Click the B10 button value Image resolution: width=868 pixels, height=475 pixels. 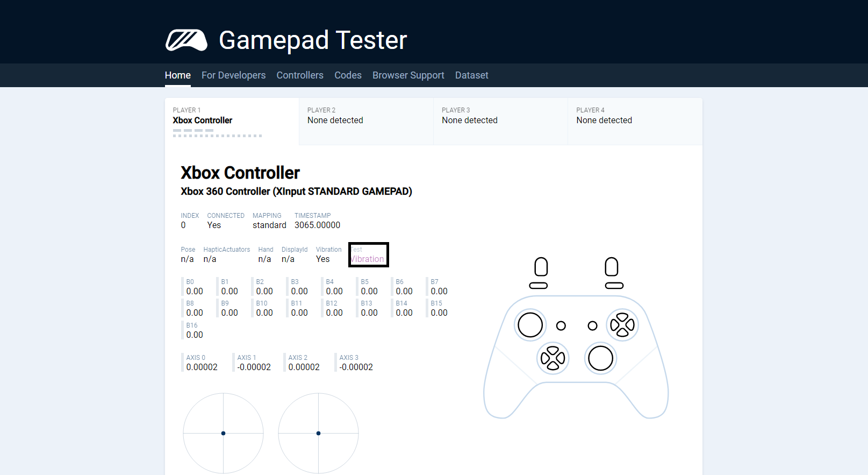264,313
